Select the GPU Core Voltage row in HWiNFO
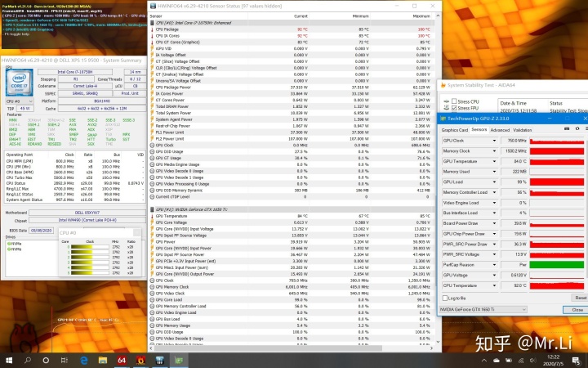 292,222
